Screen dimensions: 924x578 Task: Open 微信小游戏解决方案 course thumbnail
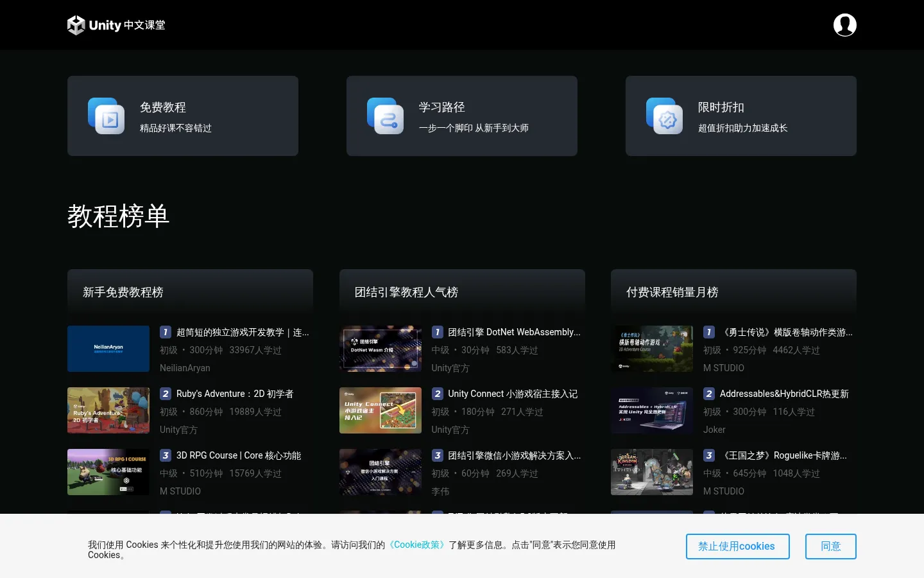click(381, 472)
